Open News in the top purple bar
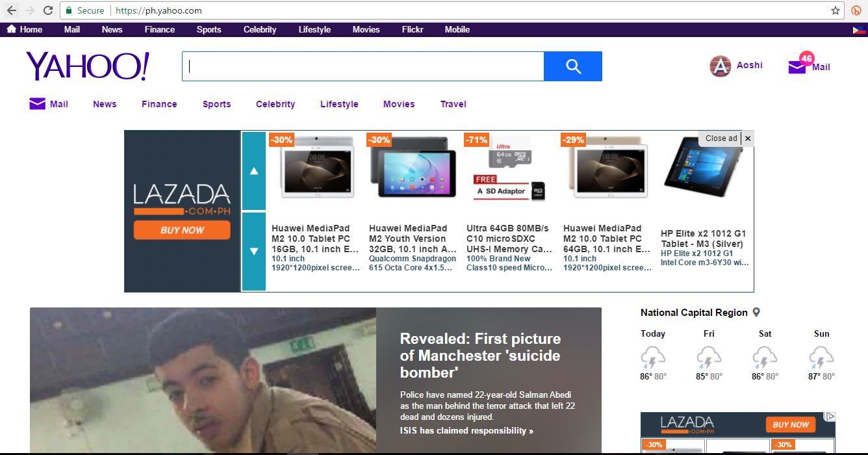 (112, 29)
